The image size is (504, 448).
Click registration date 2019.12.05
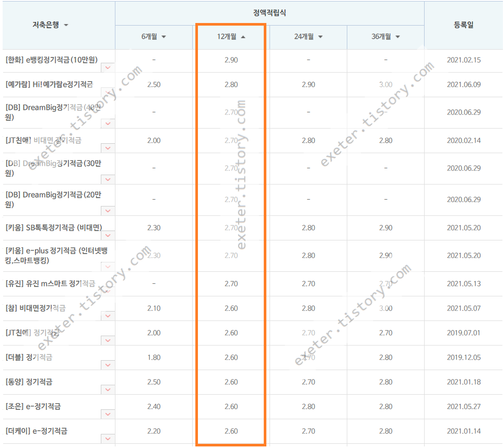463,358
